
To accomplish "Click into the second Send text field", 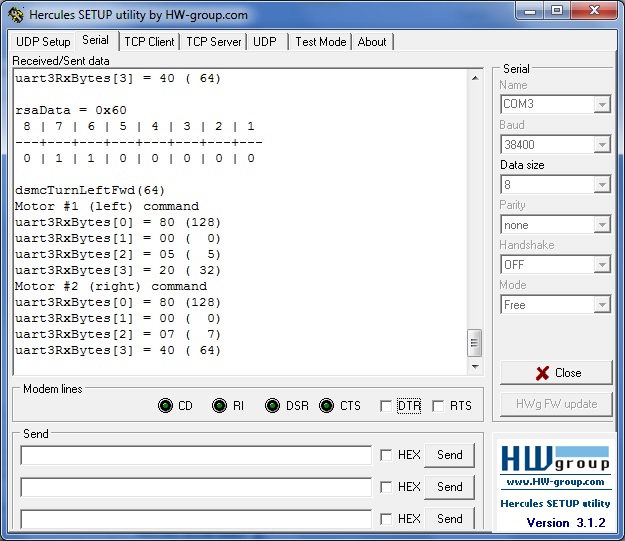I will (x=196, y=487).
